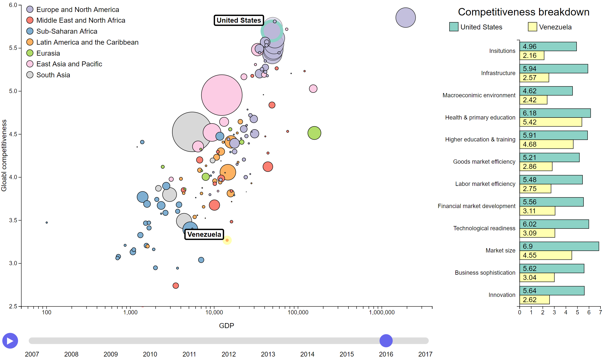Screen dimensions: 608x364
Task: Click the United States label box
Action: click(239, 20)
